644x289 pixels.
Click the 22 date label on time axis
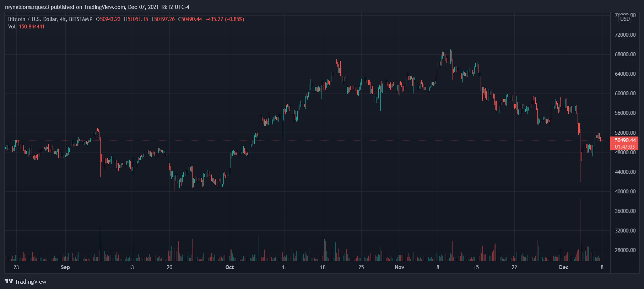(x=514, y=267)
